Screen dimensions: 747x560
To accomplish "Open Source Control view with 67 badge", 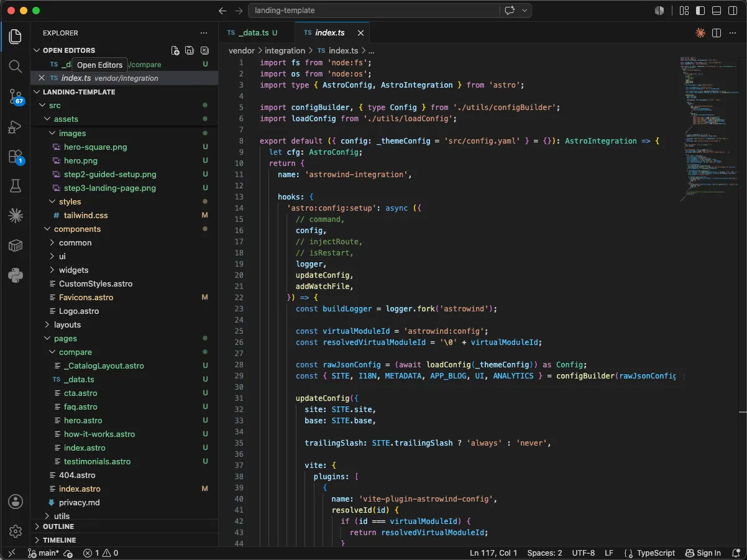I will coord(16,97).
